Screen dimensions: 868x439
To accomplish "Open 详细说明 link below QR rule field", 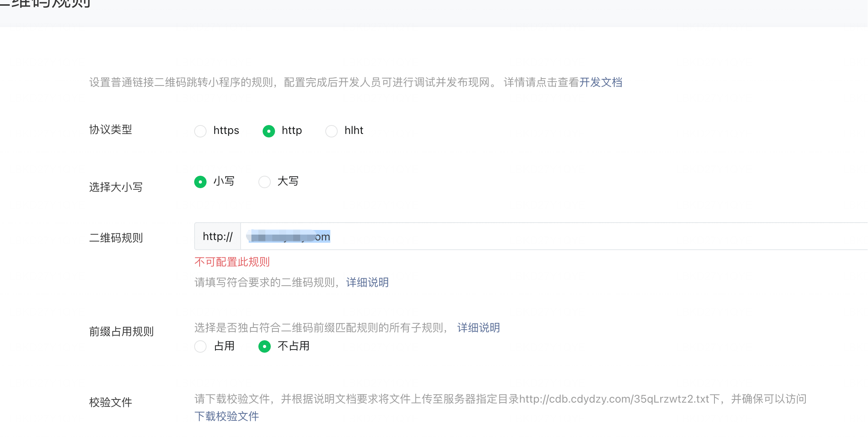I will point(367,283).
